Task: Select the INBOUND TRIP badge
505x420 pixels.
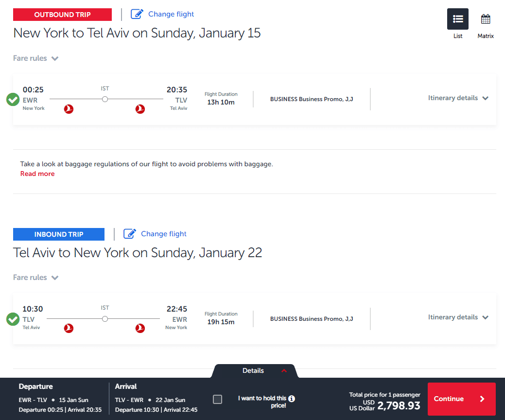Action: (58, 234)
